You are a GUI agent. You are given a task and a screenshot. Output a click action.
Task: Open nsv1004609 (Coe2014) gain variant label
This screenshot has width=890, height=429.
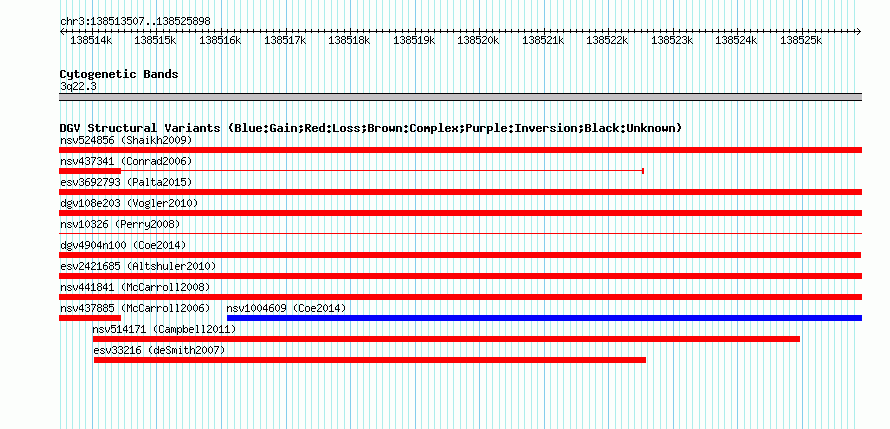coord(286,308)
